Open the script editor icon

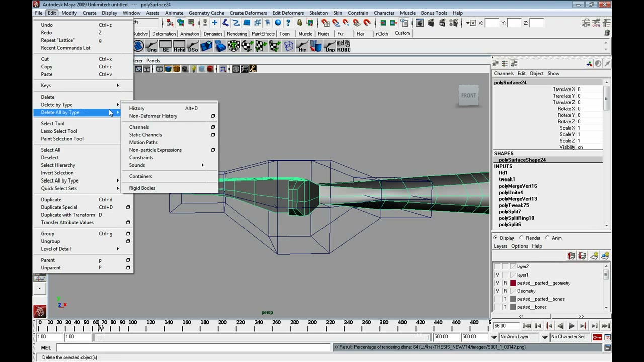click(607, 348)
